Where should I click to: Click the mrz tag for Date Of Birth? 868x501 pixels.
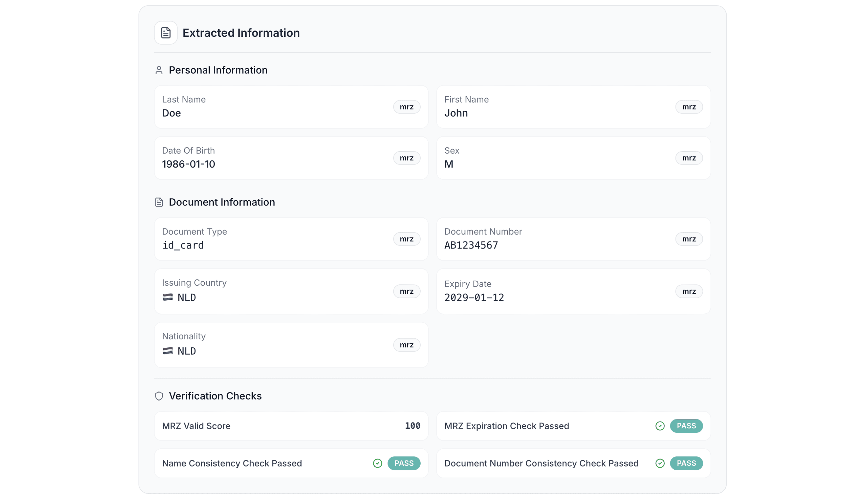406,158
